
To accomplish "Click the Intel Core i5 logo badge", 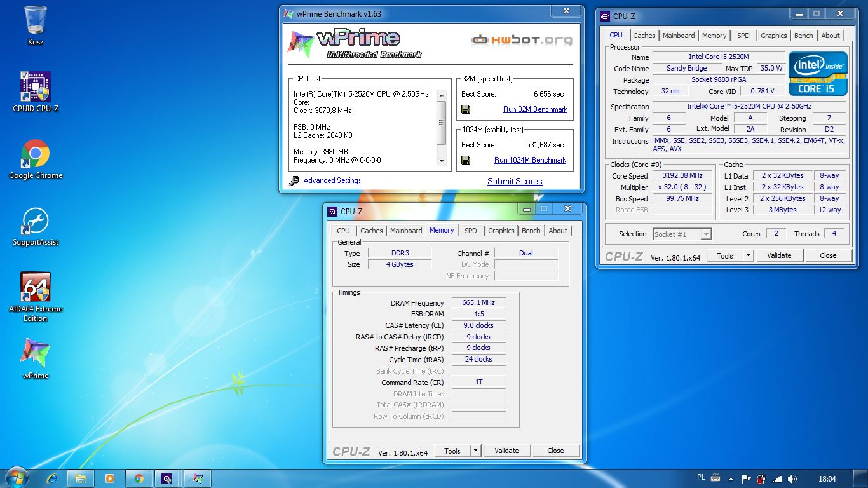I will coord(818,74).
